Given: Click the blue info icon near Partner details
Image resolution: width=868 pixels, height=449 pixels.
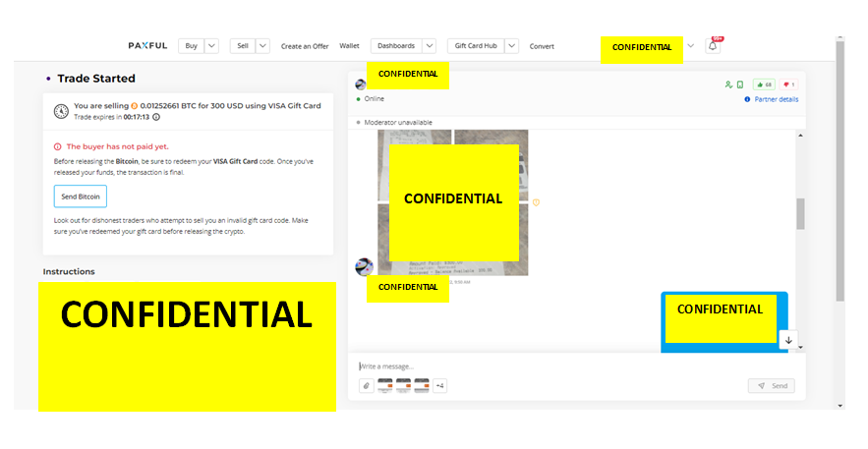Looking at the screenshot, I should tap(747, 99).
